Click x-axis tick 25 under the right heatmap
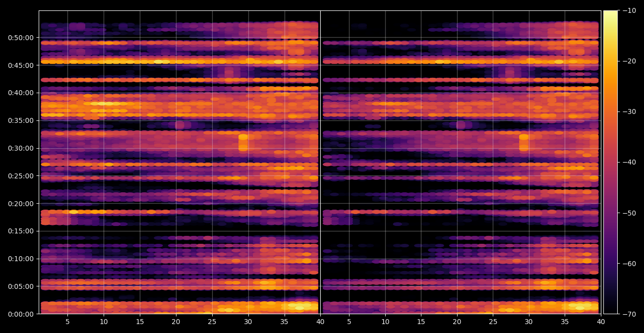This screenshot has height=333, width=644. pos(493,322)
